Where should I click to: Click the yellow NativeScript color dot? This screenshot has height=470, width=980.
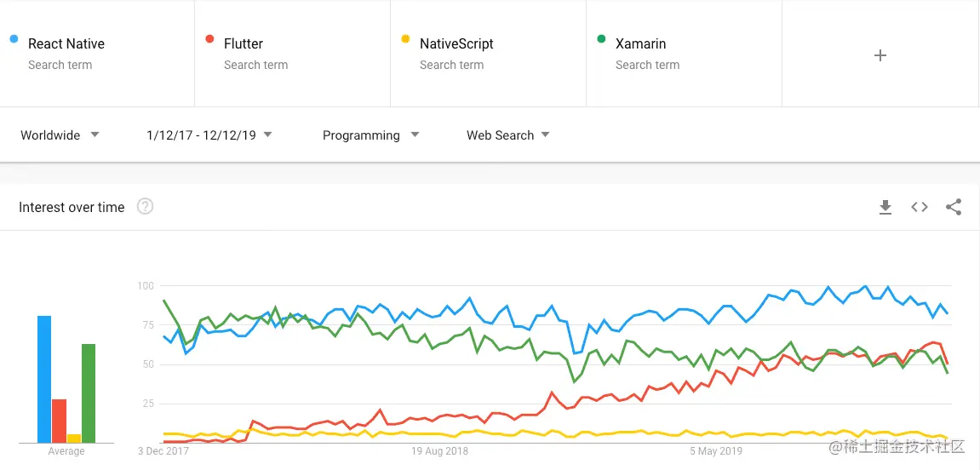[405, 39]
